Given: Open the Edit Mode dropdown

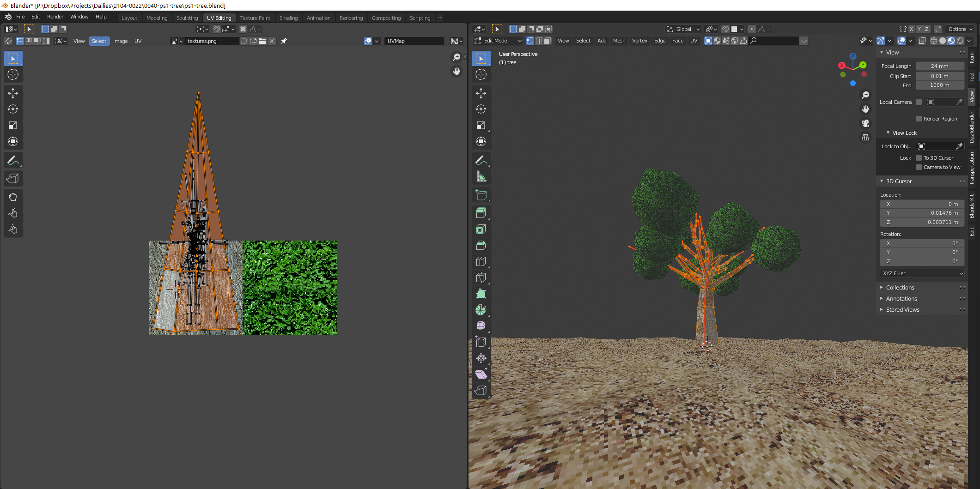Looking at the screenshot, I should click(x=499, y=41).
